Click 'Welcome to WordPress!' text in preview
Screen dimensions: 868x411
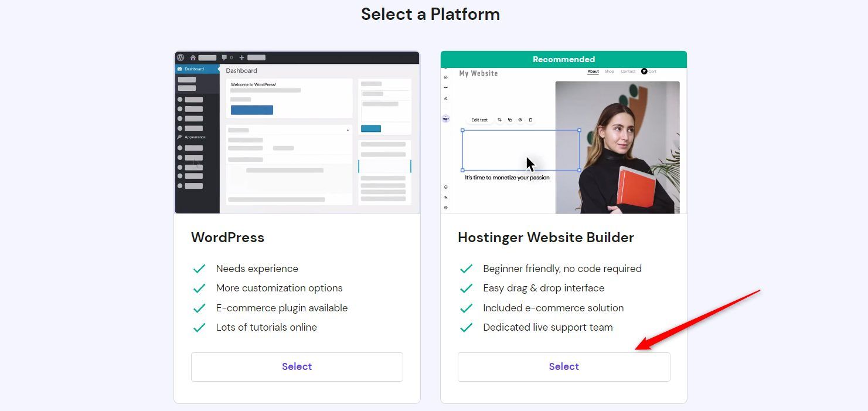(253, 84)
